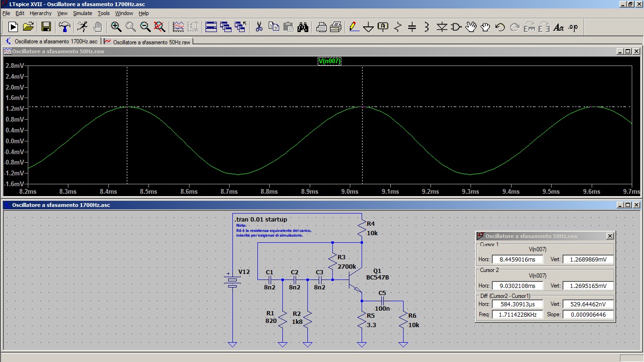Select the Cut scissors tool
644x362 pixels.
259,27
